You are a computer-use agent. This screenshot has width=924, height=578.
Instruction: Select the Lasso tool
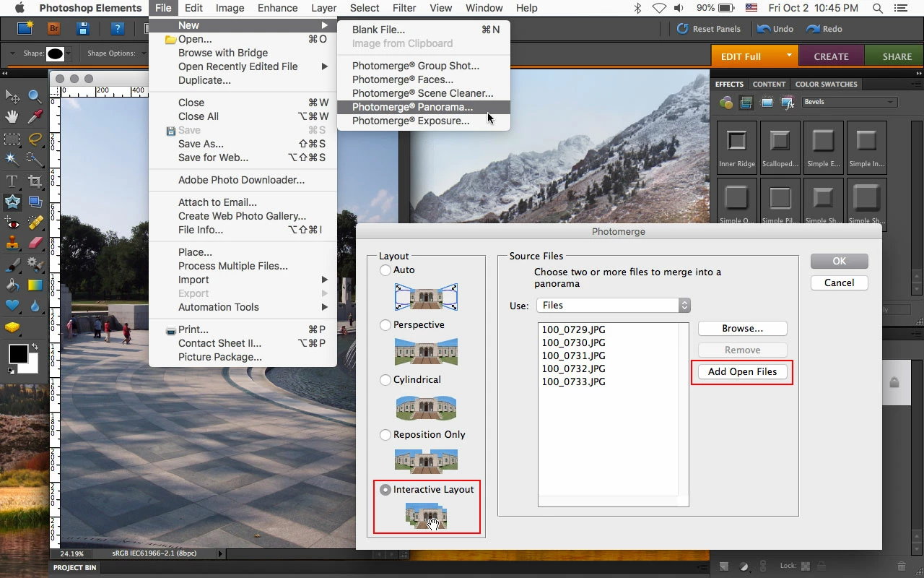[35, 138]
